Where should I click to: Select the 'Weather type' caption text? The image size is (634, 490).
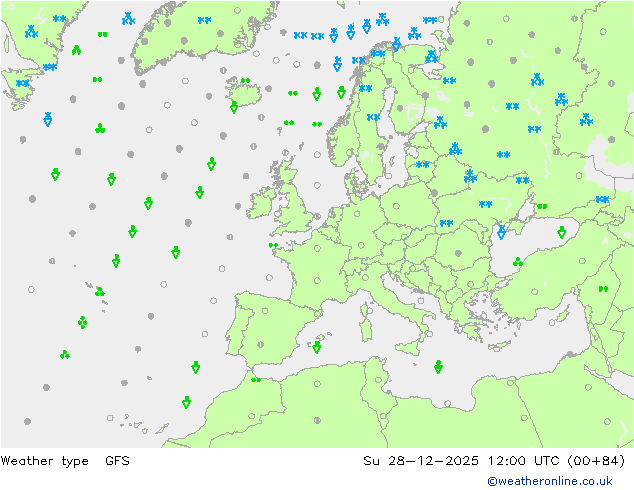(x=44, y=460)
